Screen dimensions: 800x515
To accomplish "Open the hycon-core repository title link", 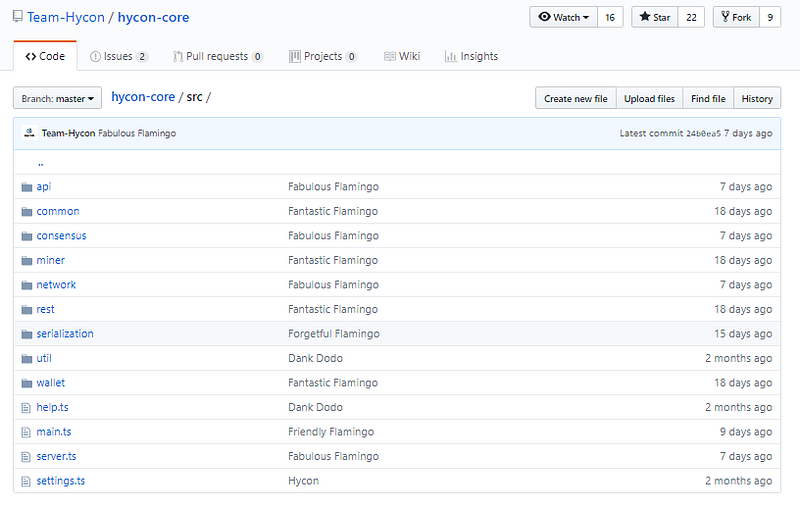I will pos(154,17).
